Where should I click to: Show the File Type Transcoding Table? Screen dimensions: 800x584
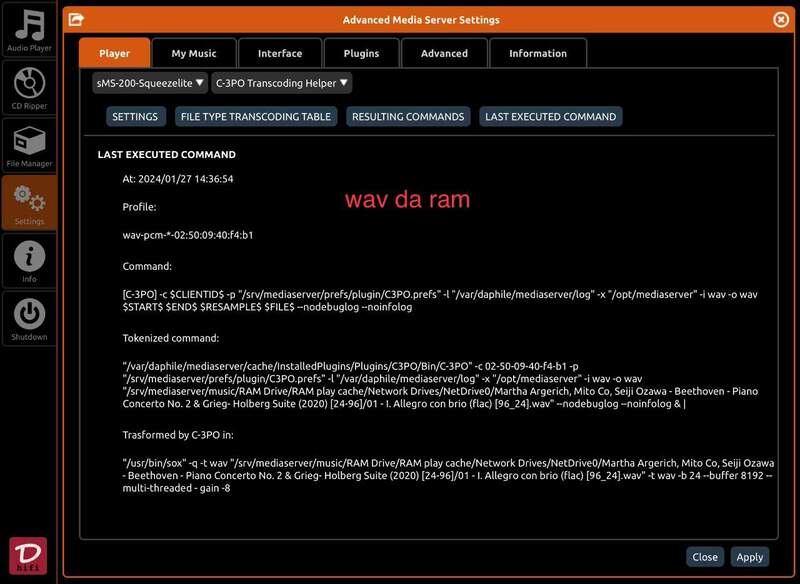[x=255, y=117]
